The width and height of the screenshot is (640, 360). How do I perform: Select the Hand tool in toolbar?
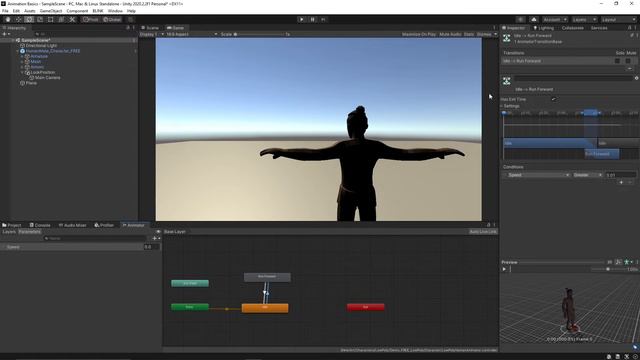(x=8, y=19)
